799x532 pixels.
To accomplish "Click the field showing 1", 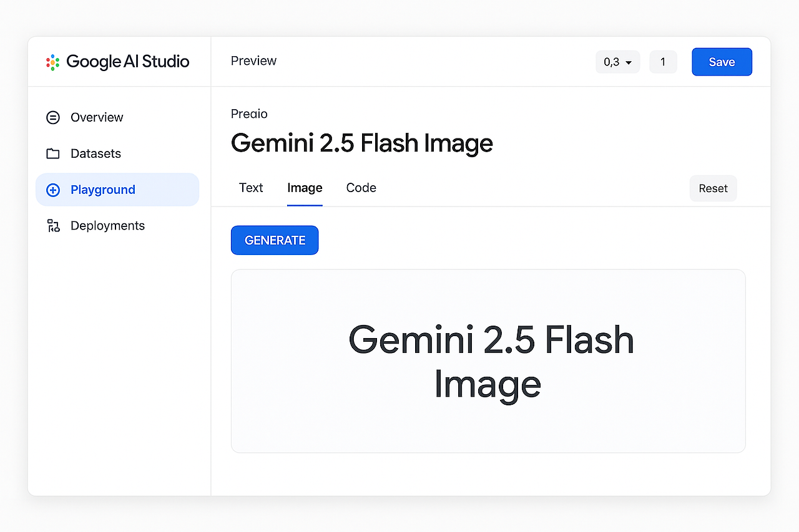I will [x=663, y=62].
